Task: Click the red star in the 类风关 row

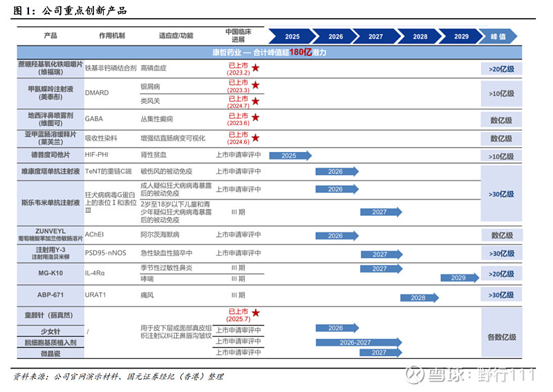Action: coord(256,101)
